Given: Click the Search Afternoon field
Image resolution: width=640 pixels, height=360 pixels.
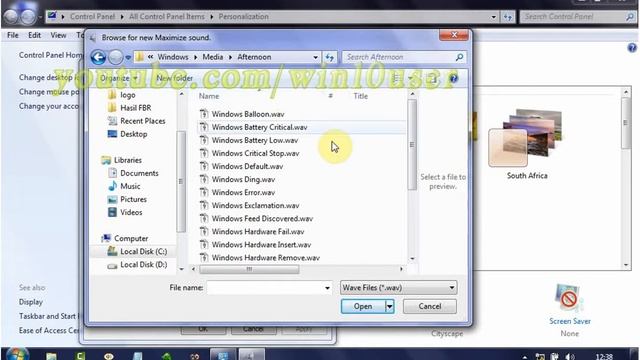Looking at the screenshot, I should (x=399, y=57).
